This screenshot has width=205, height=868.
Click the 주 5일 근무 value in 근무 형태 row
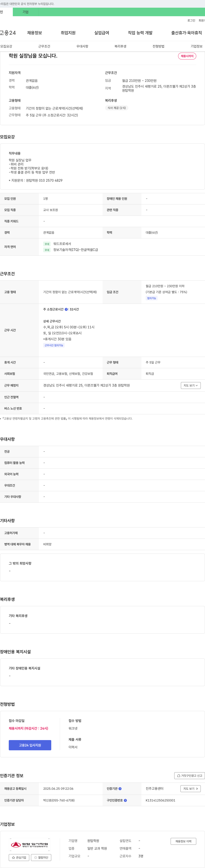tap(153, 362)
